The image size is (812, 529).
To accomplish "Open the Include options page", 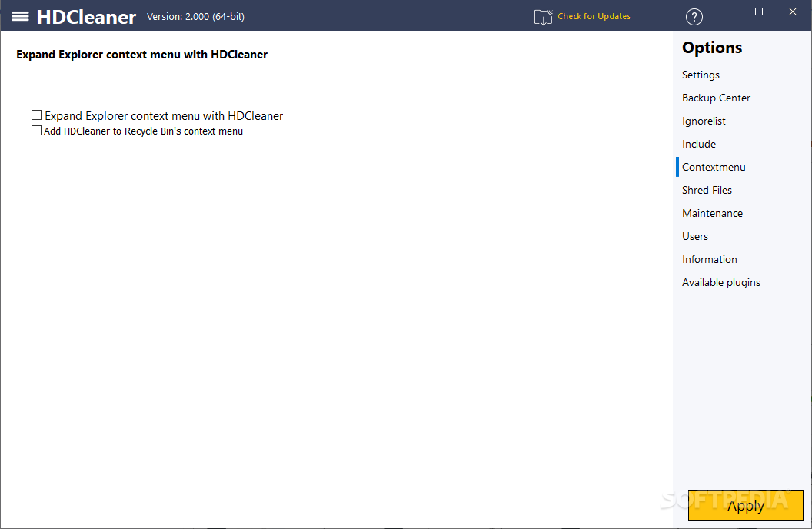I will pyautogui.click(x=699, y=144).
